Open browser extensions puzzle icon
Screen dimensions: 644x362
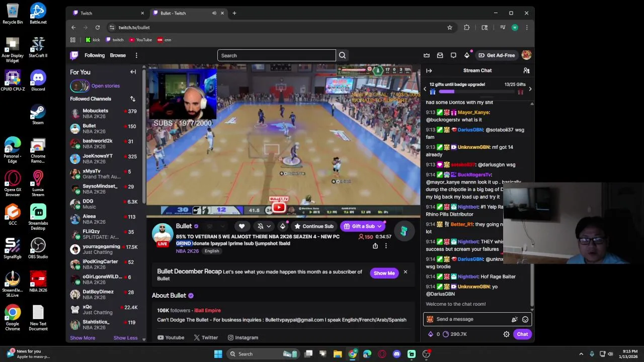(x=466, y=28)
